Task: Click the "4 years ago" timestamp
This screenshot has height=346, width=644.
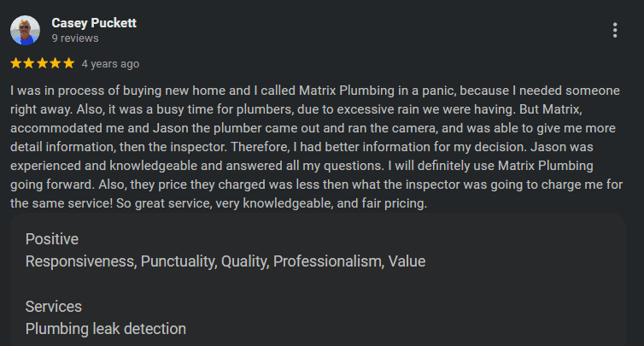Action: pos(110,64)
